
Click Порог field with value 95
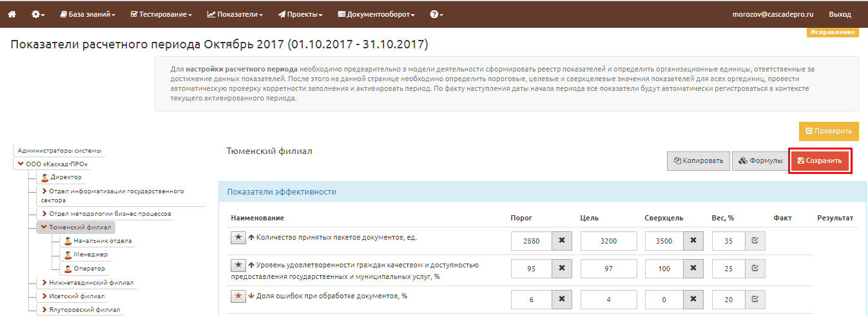[531, 269]
